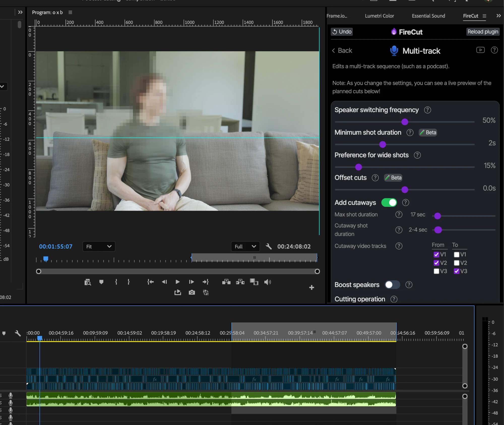Screen dimensions: 504x425
Task: Switch to the Frame.io tab
Action: (x=337, y=16)
